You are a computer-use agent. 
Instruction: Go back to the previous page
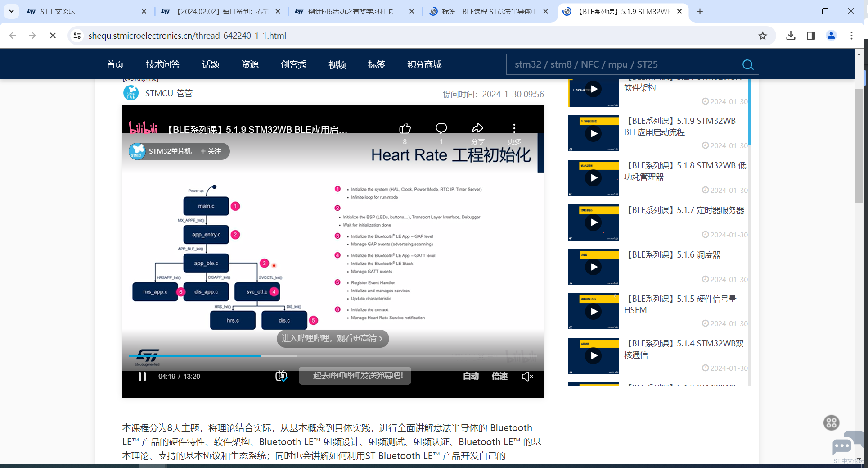tap(13, 36)
